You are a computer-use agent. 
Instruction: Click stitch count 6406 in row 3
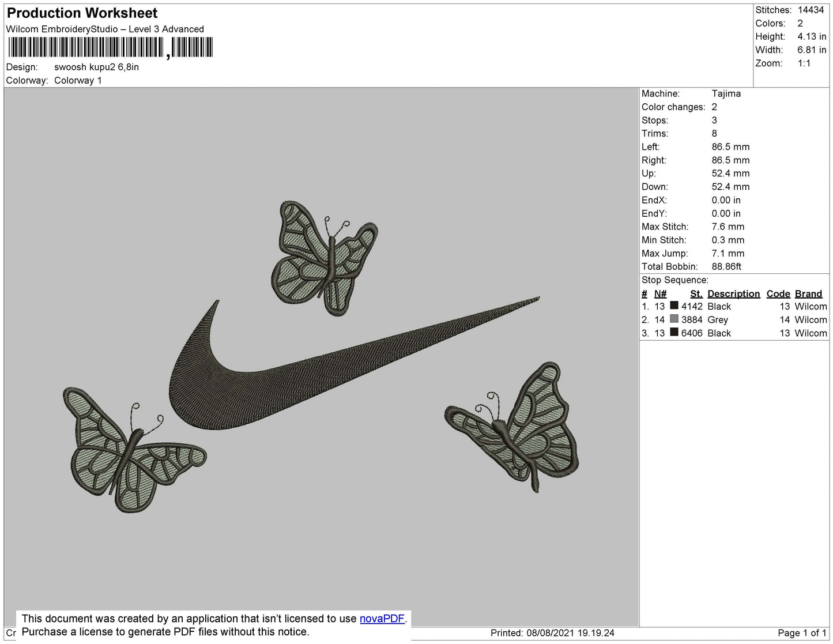pos(692,333)
